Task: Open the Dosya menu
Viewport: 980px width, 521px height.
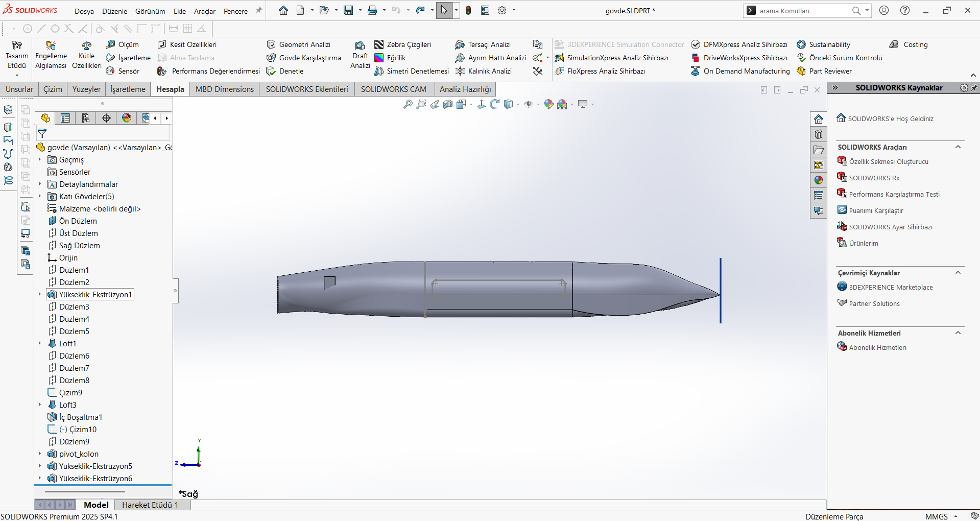Action: pos(84,11)
